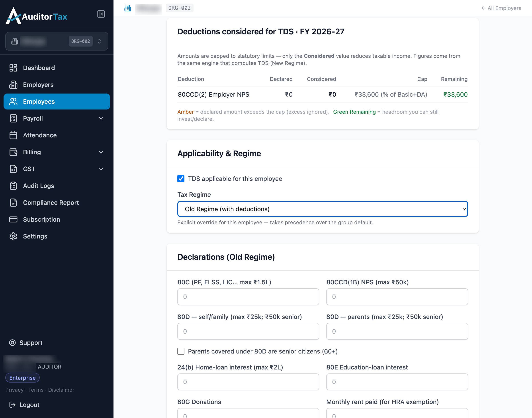Open the Privacy link
The image size is (532, 418).
(x=14, y=390)
